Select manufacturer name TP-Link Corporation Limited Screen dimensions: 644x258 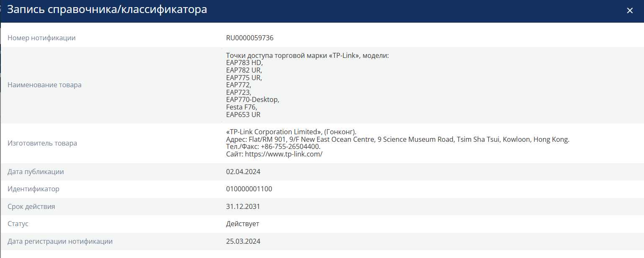point(274,132)
